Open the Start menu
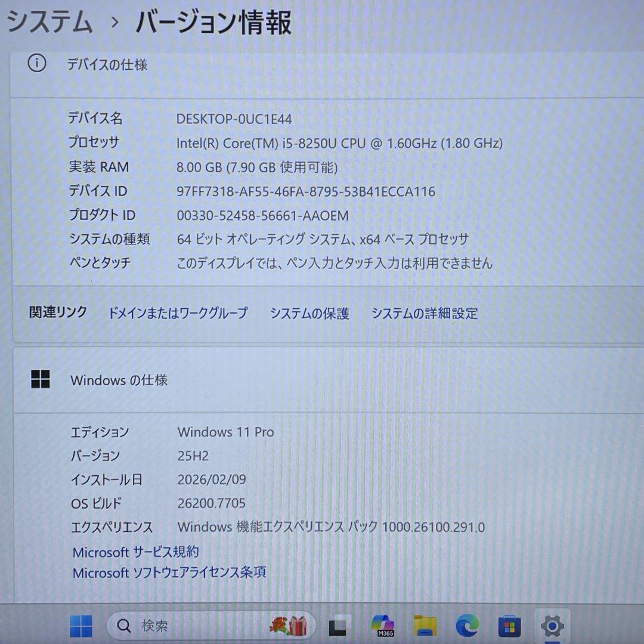The height and width of the screenshot is (644, 644). coord(81,626)
